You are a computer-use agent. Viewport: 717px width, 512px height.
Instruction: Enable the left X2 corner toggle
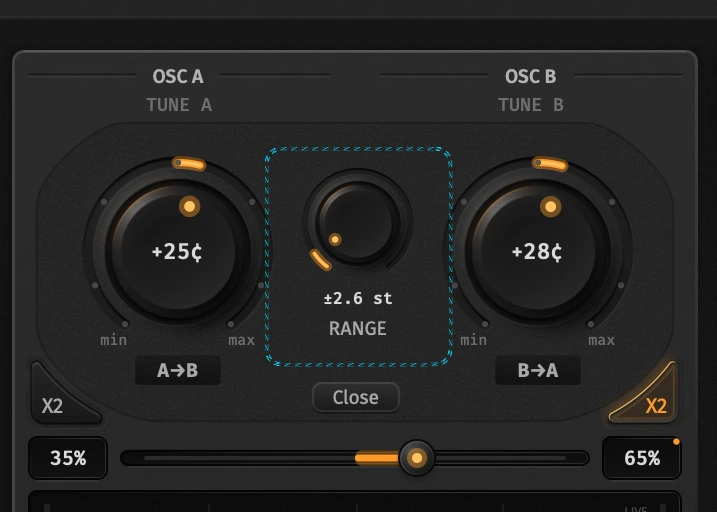pyautogui.click(x=62, y=397)
